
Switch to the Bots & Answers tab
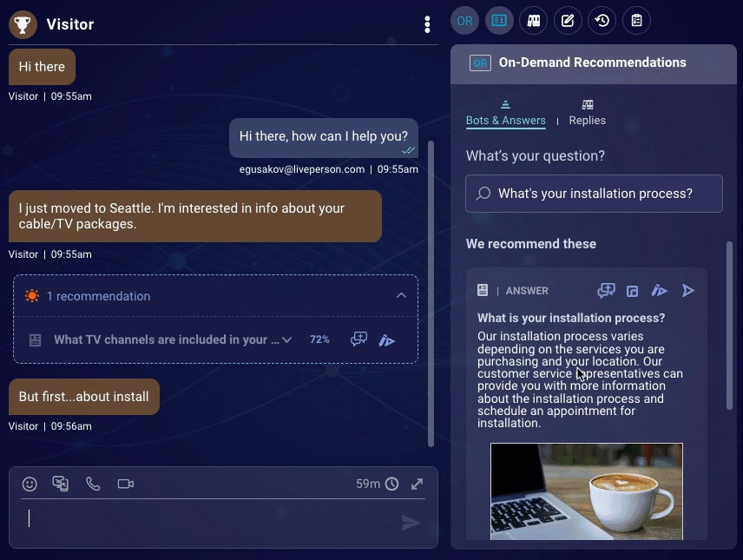tap(505, 114)
